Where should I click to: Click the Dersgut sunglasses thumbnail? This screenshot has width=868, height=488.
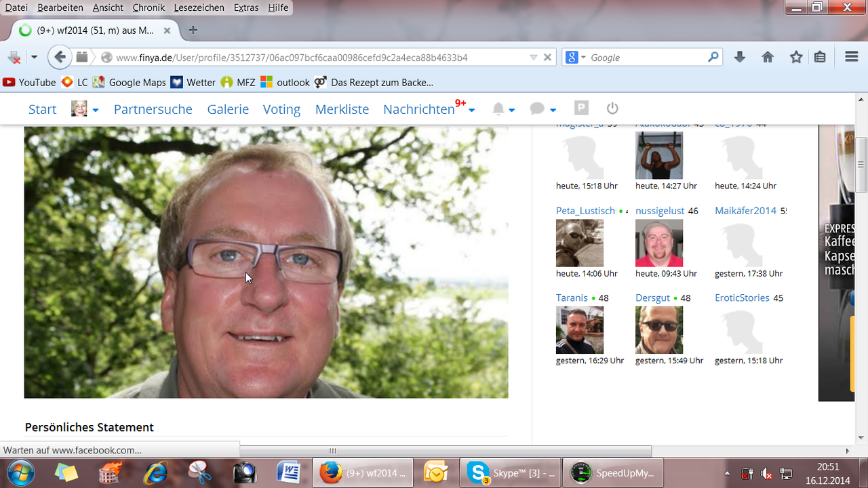(x=659, y=329)
